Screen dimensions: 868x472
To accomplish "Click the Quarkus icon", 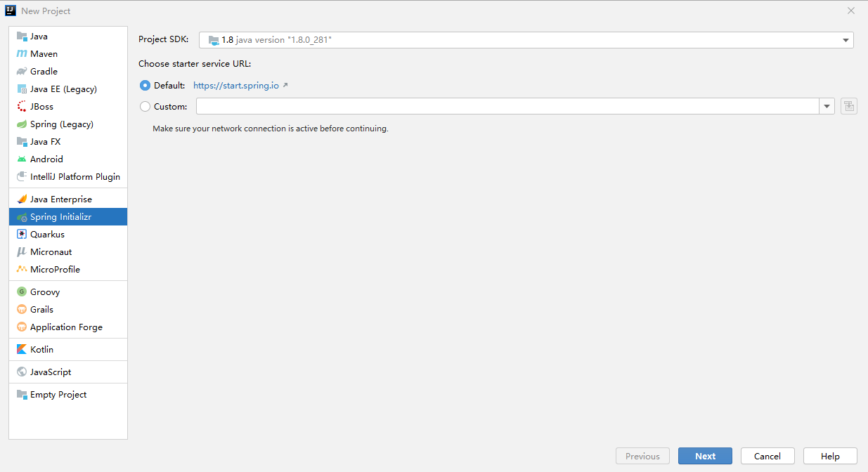I will pos(22,235).
